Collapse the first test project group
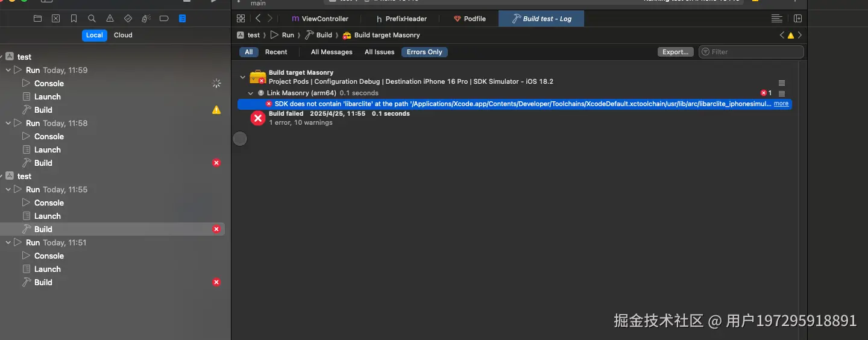The image size is (868, 340). point(1,57)
